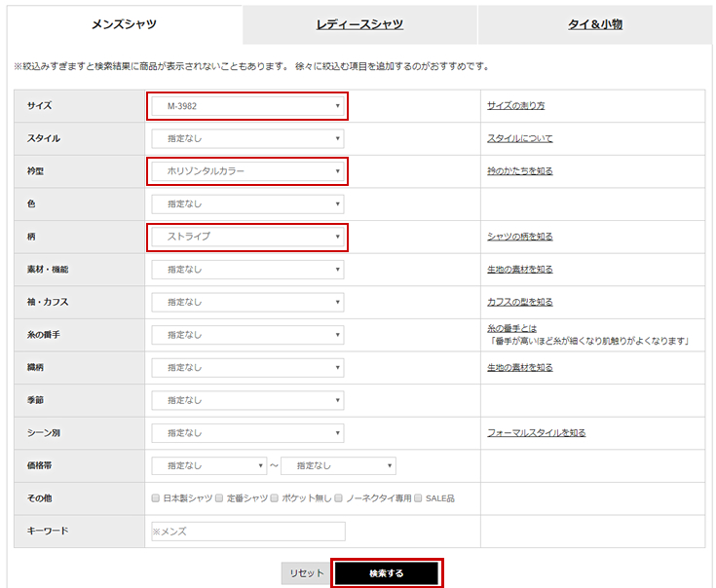Image resolution: width=716 pixels, height=588 pixels.
Task: Switch to the メンズシャツ tab
Action: (125, 24)
